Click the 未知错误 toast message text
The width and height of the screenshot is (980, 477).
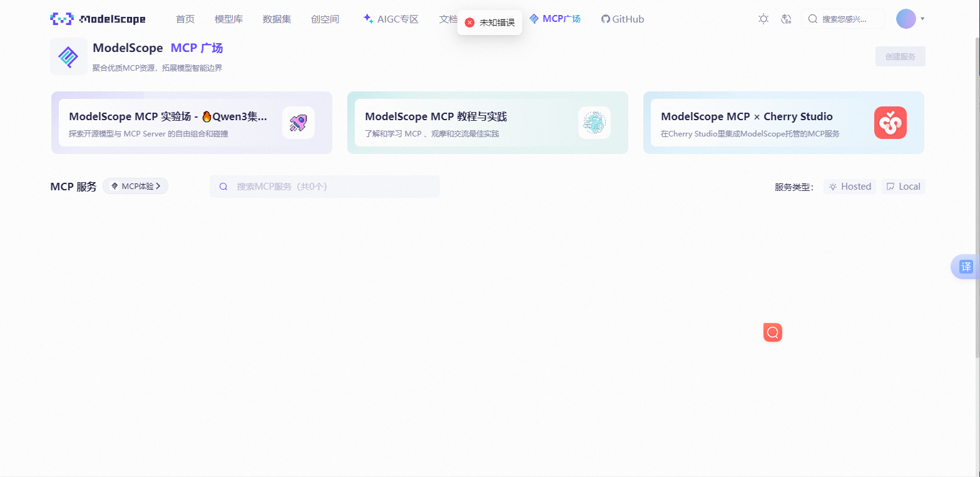coord(497,23)
